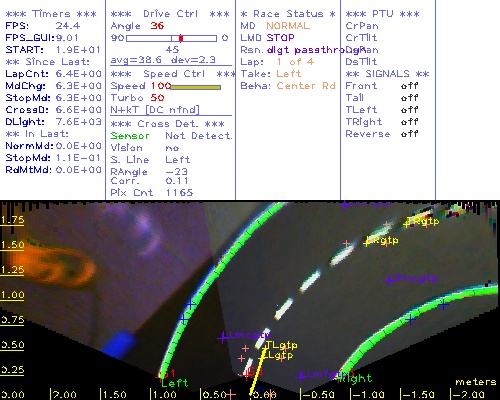Click the LMD STOP status text

tap(267, 38)
